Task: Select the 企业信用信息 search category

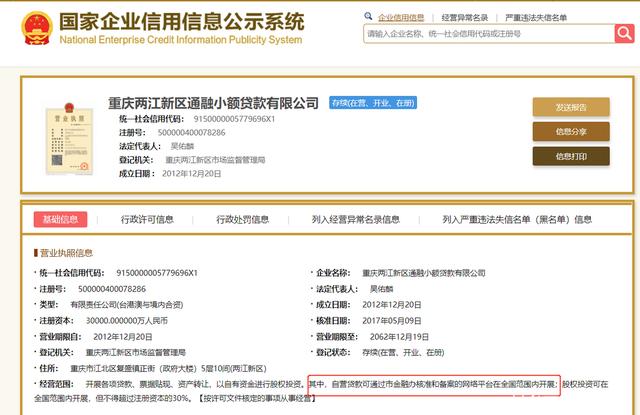Action: (x=401, y=18)
